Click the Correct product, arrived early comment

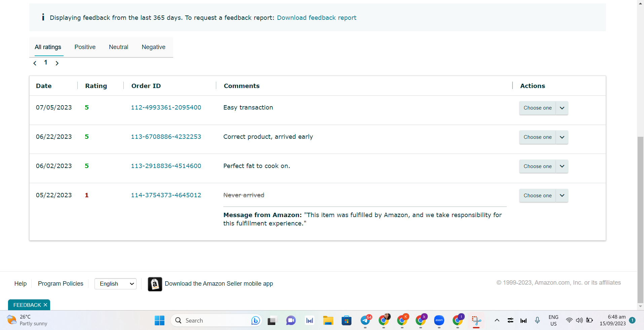[x=268, y=137]
